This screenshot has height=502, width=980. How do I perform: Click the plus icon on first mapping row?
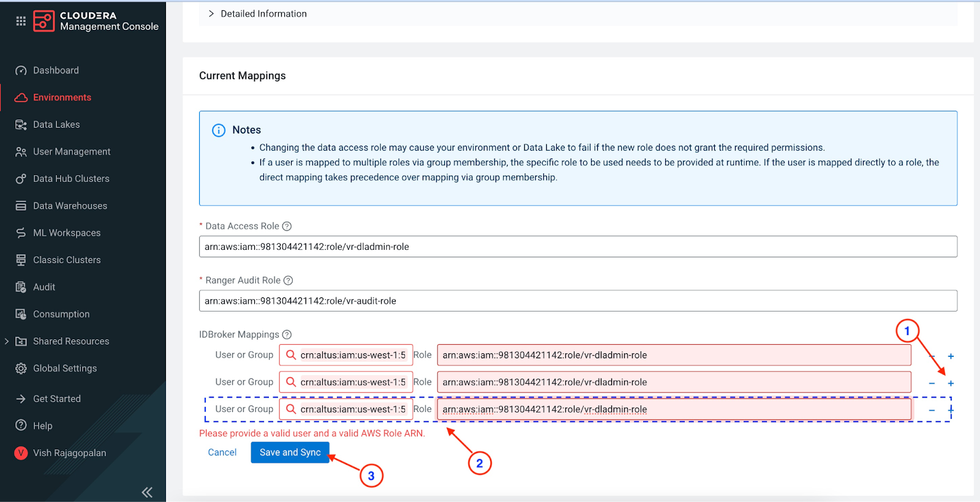(x=951, y=356)
